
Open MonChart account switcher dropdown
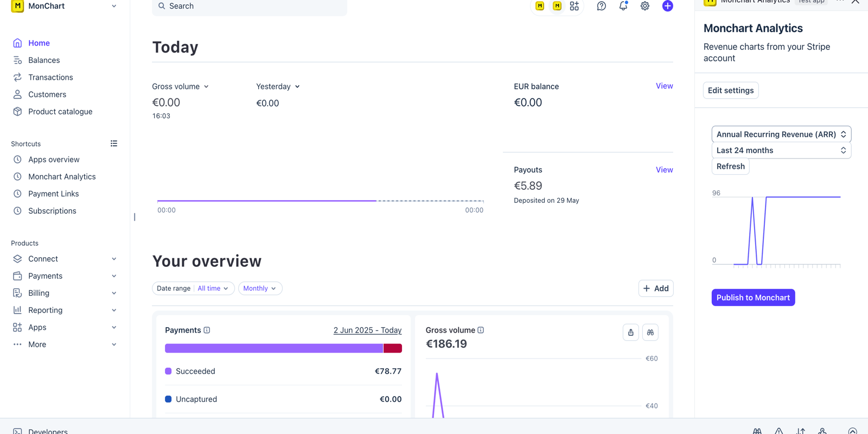point(64,6)
